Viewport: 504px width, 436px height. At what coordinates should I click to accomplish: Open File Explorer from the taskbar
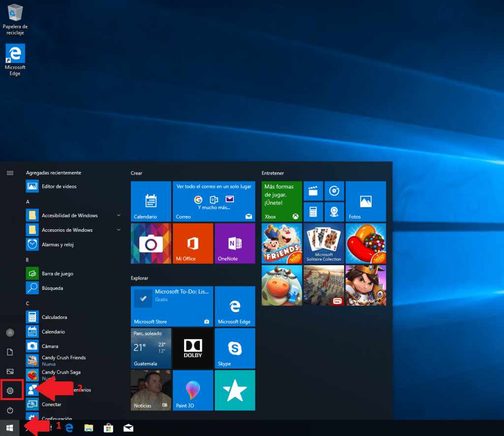89,428
